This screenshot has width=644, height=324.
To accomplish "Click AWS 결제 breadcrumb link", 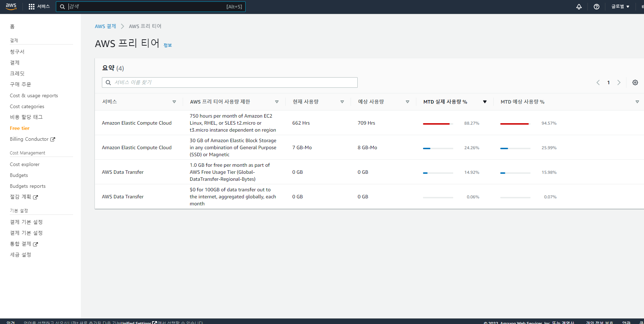I will [x=105, y=26].
